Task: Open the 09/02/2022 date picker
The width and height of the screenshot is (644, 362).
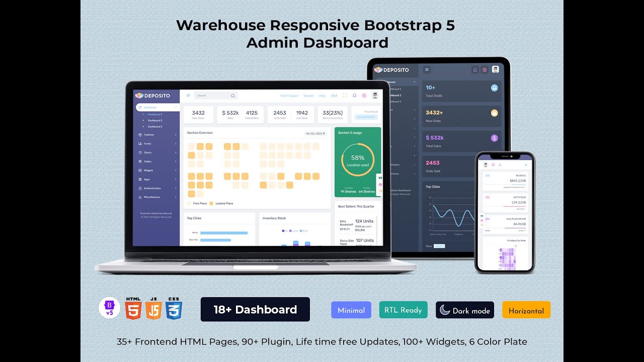Action: pyautogui.click(x=316, y=133)
